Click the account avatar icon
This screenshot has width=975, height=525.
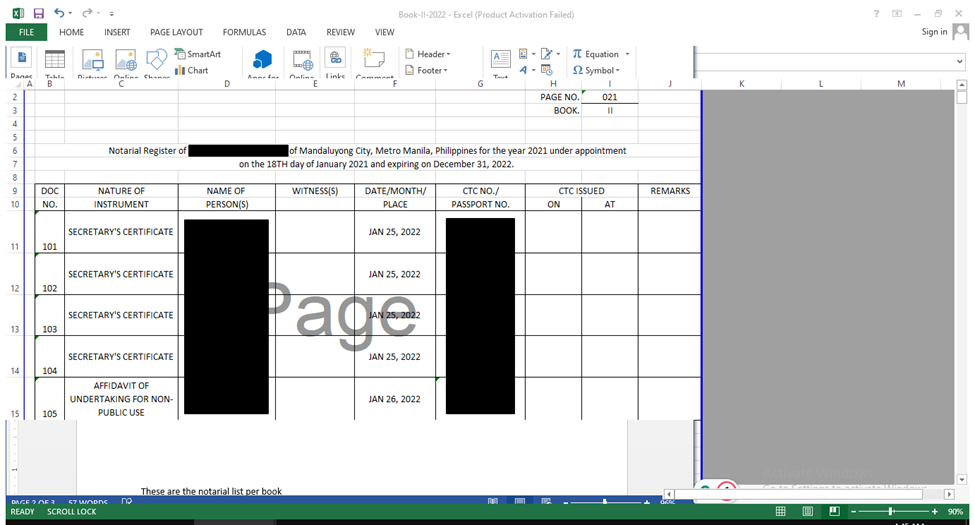(x=961, y=32)
